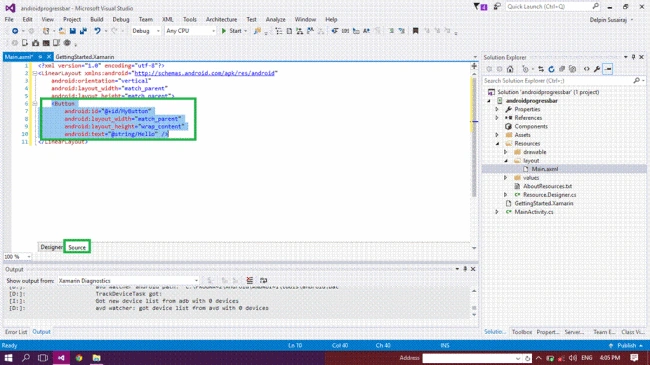This screenshot has width=650, height=365.
Task: Switch to the Designer tab
Action: tap(51, 247)
